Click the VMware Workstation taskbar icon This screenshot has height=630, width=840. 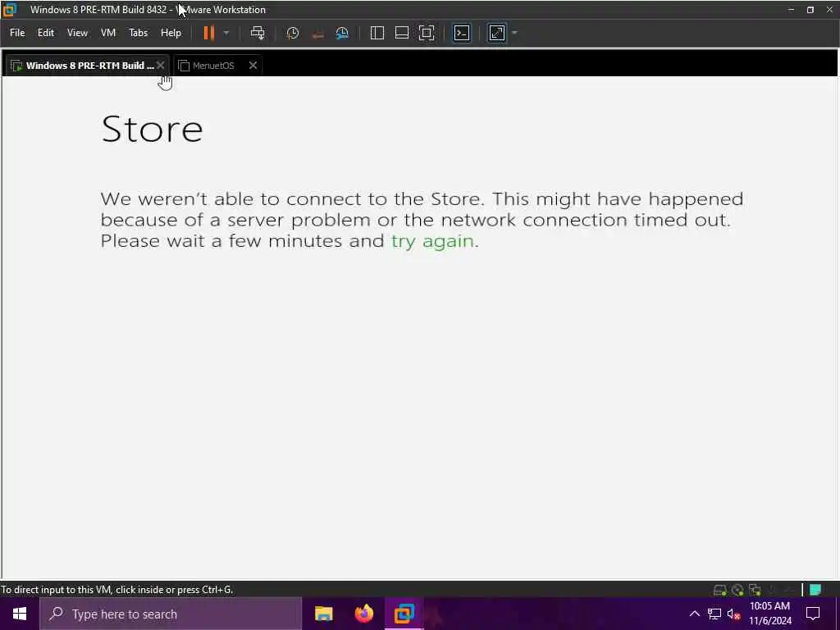coord(404,614)
